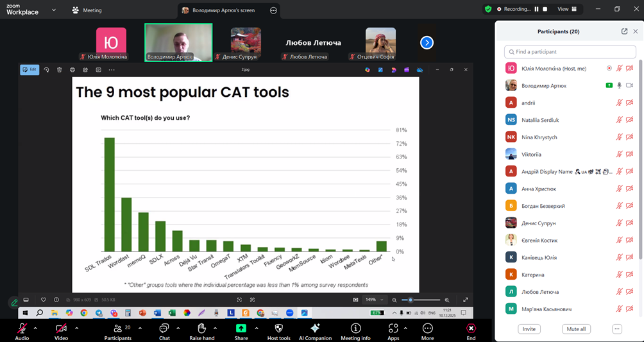This screenshot has width=644, height=342.
Task: Adjust the image viewer zoom slider
Action: pyautogui.click(x=411, y=300)
